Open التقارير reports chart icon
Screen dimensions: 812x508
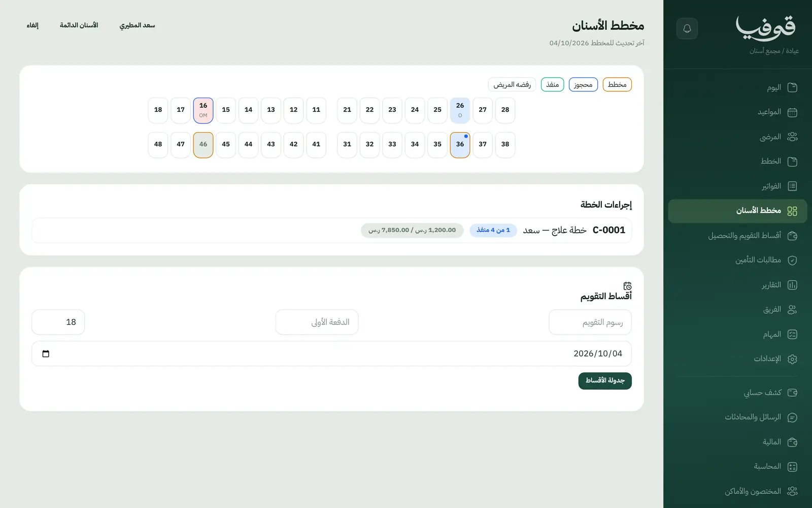(792, 285)
